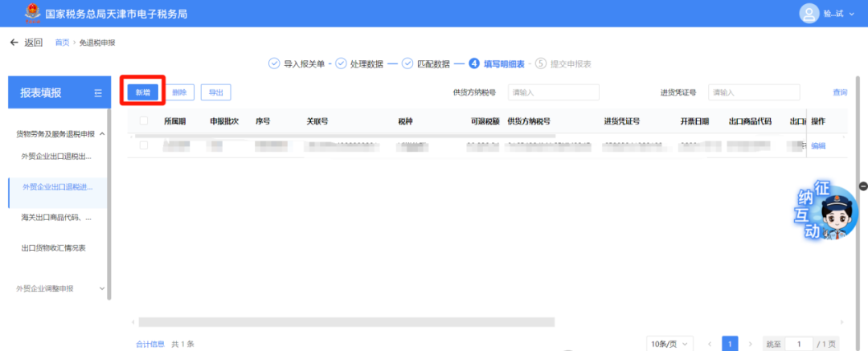Click the 免退税申报 breadcrumb
This screenshot has width=868, height=351.
click(97, 43)
